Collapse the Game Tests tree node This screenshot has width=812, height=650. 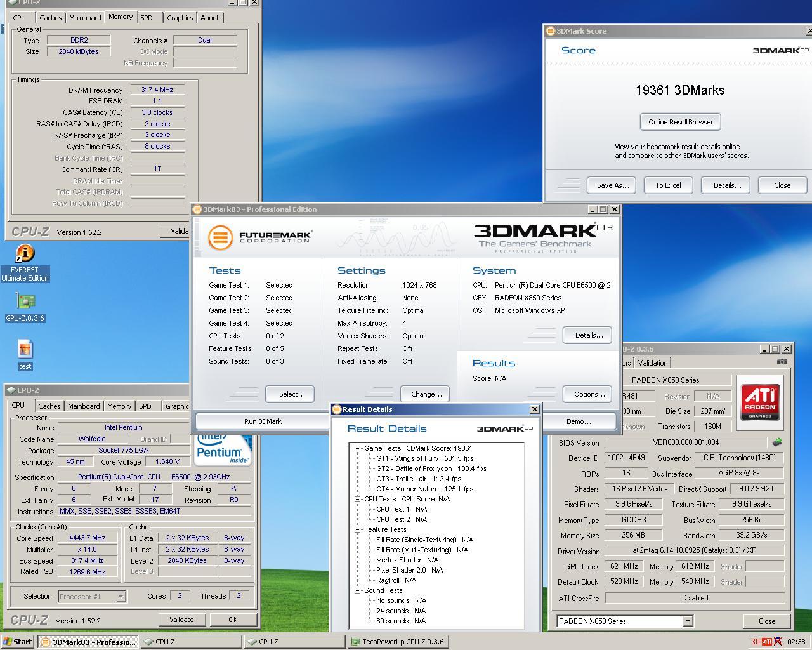coord(357,448)
